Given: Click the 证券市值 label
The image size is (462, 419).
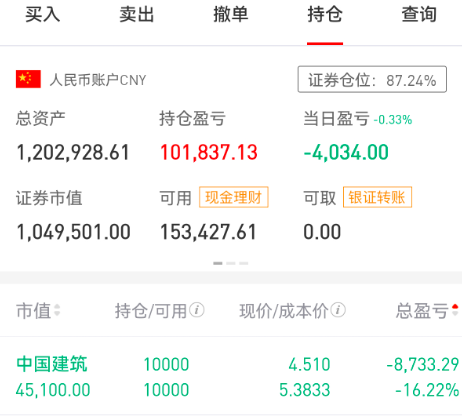Looking at the screenshot, I should tap(49, 198).
